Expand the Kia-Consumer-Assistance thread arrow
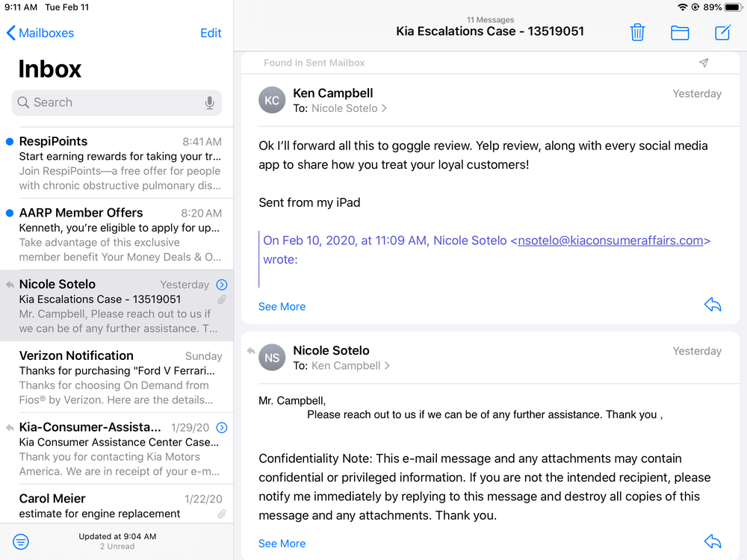The height and width of the screenshot is (560, 747). pyautogui.click(x=221, y=428)
